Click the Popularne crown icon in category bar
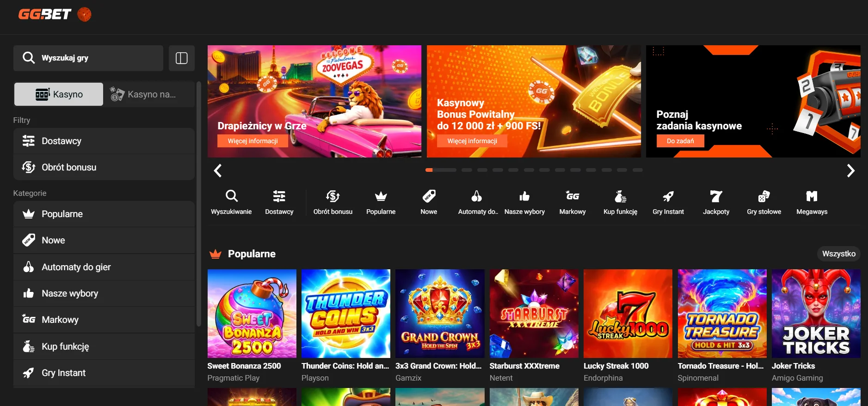 [x=381, y=196]
